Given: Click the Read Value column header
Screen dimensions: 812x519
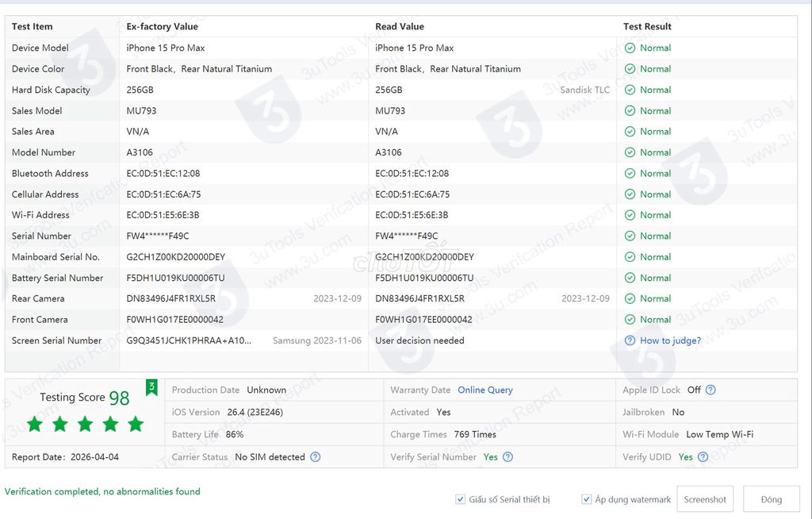Looking at the screenshot, I should (x=400, y=26).
